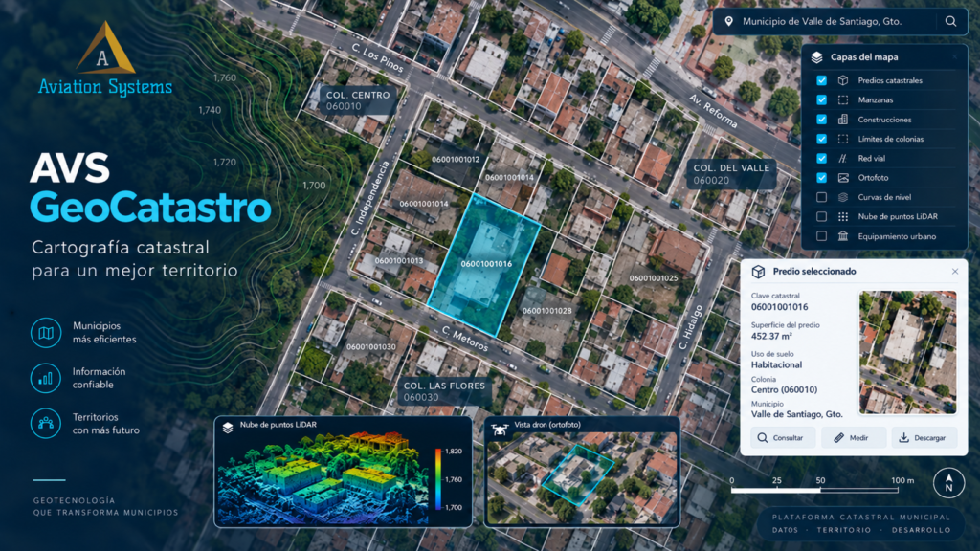Click the Aviation Systems logo

[x=105, y=59]
